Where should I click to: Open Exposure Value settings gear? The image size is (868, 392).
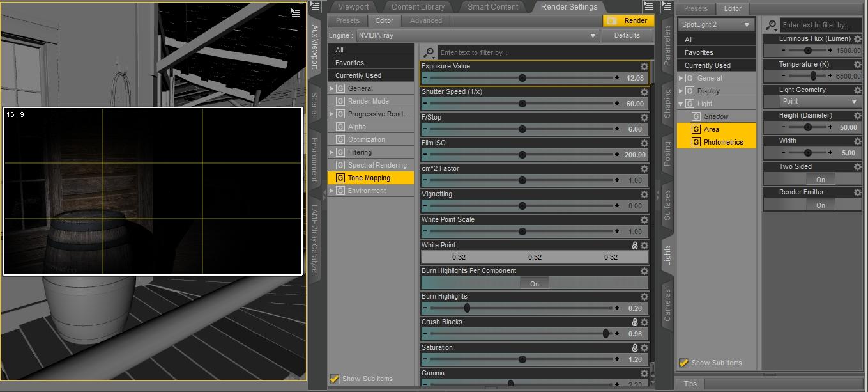tap(644, 67)
